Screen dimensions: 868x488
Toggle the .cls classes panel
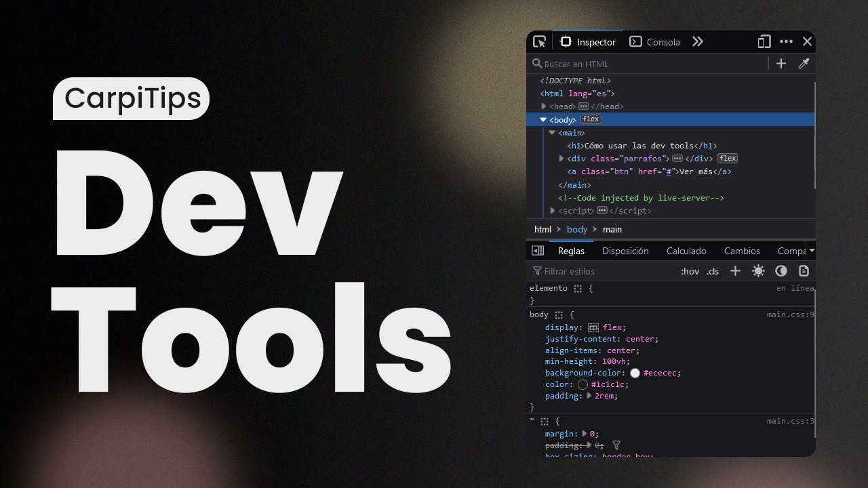[x=713, y=271]
